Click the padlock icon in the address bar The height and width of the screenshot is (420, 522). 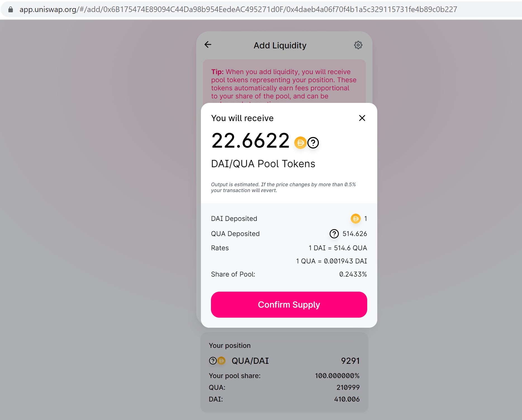coord(11,9)
